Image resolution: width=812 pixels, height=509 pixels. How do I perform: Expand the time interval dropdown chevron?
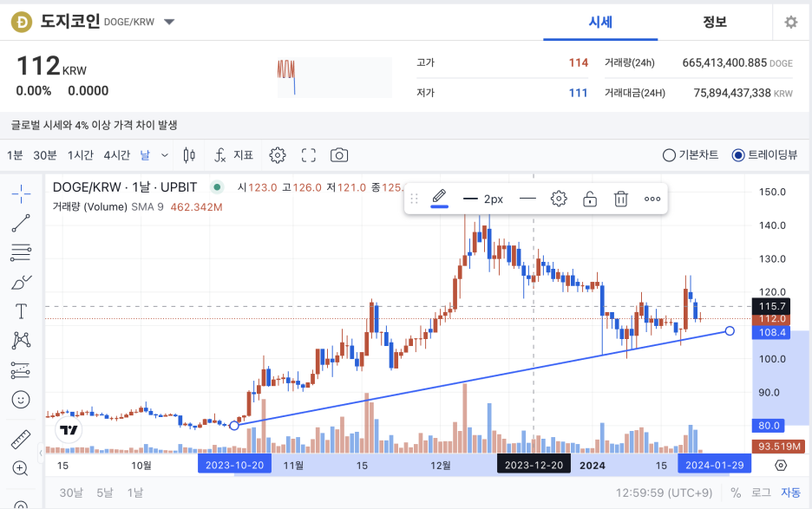pos(165,155)
